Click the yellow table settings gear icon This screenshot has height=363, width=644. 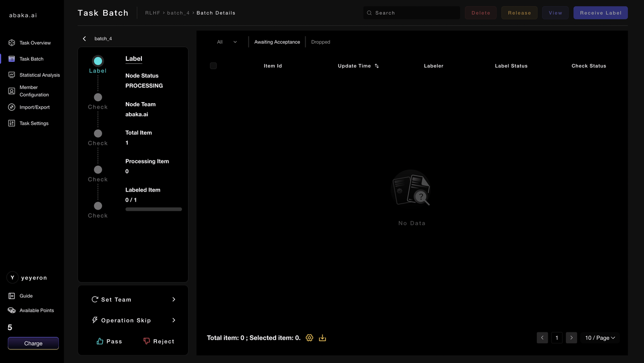point(309,338)
